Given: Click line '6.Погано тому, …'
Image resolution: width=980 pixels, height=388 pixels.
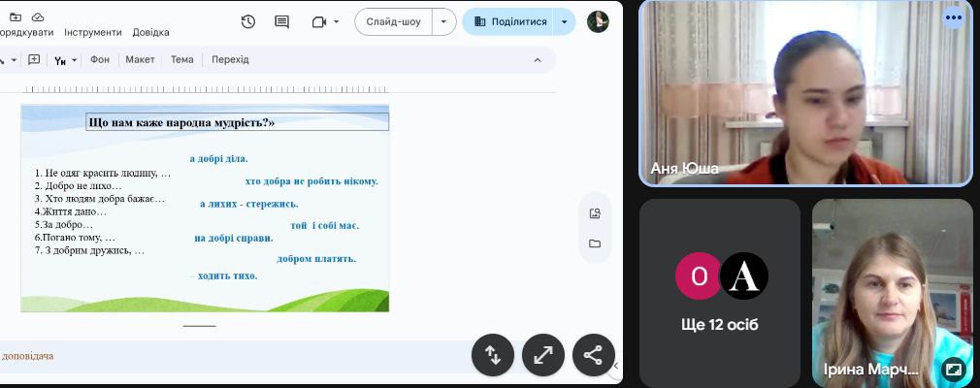Looking at the screenshot, I should [75, 238].
